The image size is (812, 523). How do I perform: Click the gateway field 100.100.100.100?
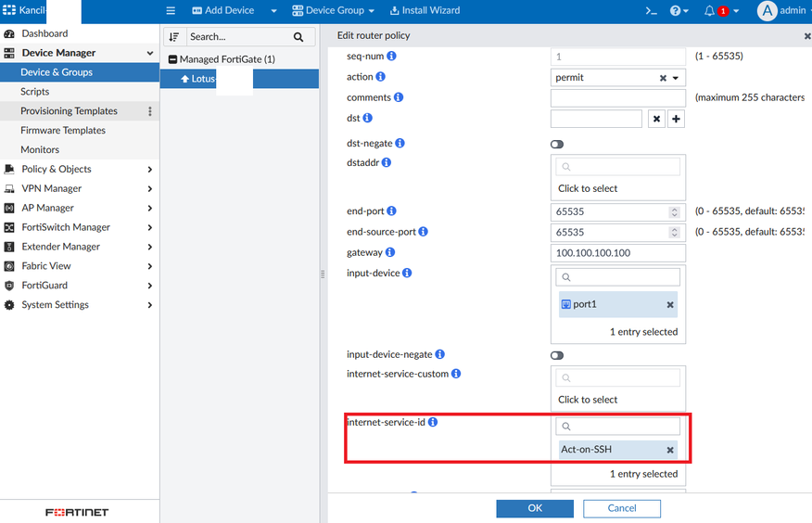pyautogui.click(x=617, y=253)
